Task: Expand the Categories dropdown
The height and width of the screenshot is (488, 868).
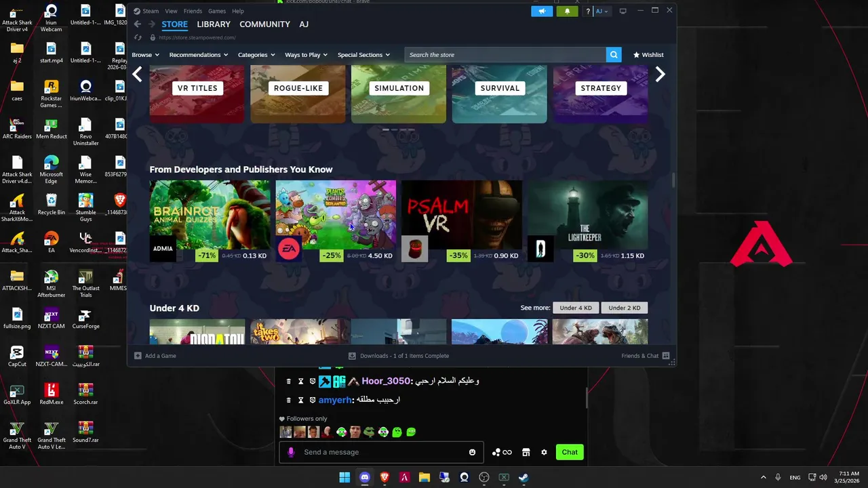Action: coord(256,55)
